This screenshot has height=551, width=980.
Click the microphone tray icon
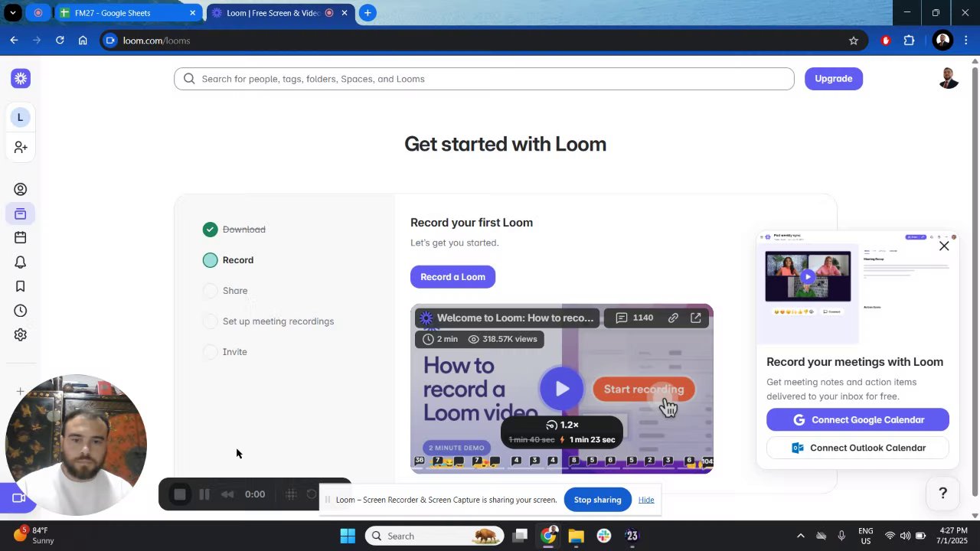point(841,536)
